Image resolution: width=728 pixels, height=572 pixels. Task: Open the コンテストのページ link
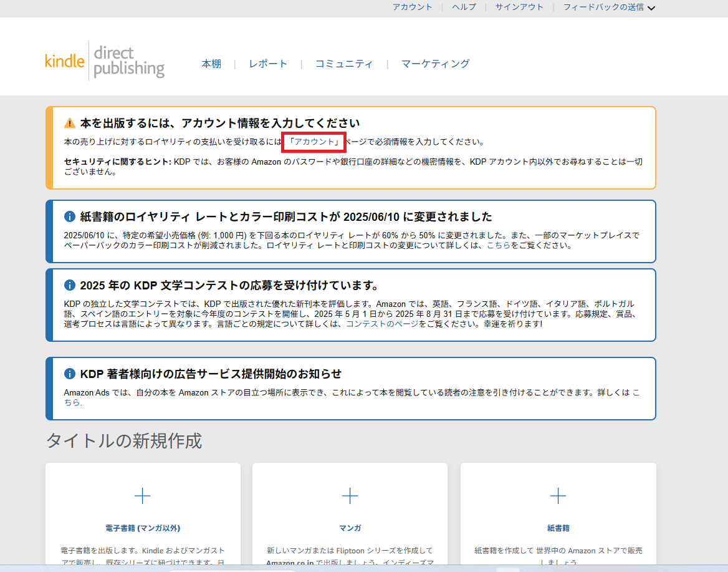tap(382, 324)
